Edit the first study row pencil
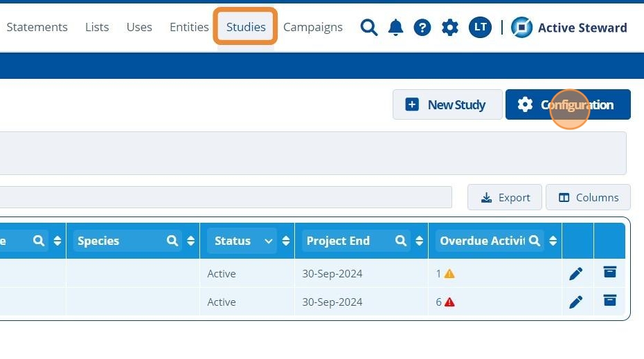 (575, 274)
